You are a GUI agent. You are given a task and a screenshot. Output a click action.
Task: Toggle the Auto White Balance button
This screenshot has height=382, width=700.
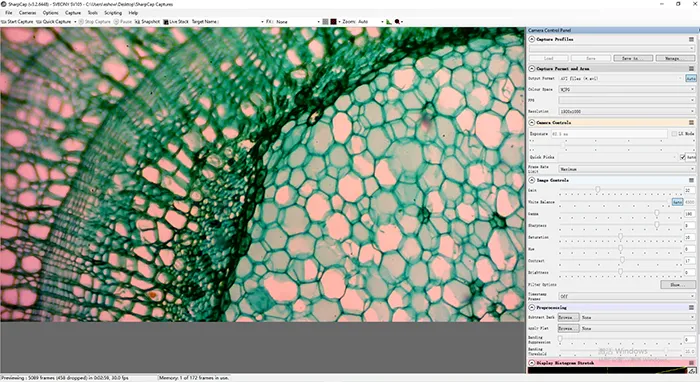pos(677,202)
